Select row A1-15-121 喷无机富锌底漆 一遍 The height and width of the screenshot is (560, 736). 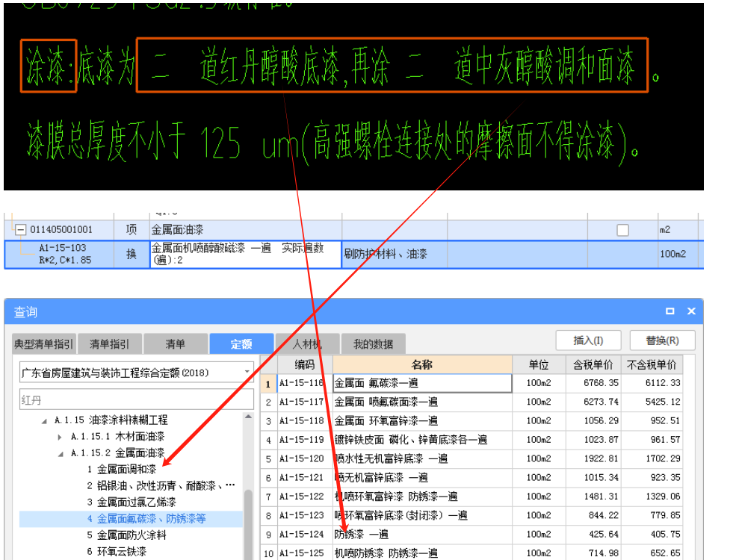click(x=471, y=477)
